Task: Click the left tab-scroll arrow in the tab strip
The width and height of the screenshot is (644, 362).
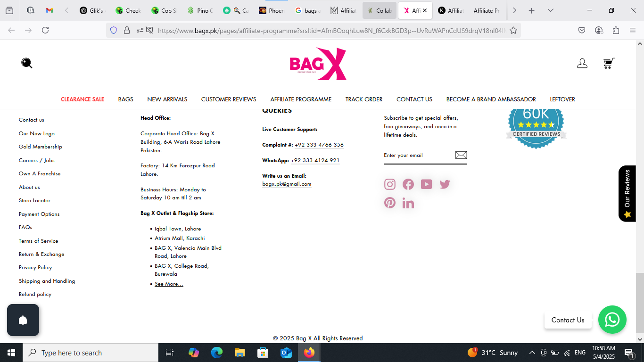Action: pos(66,10)
